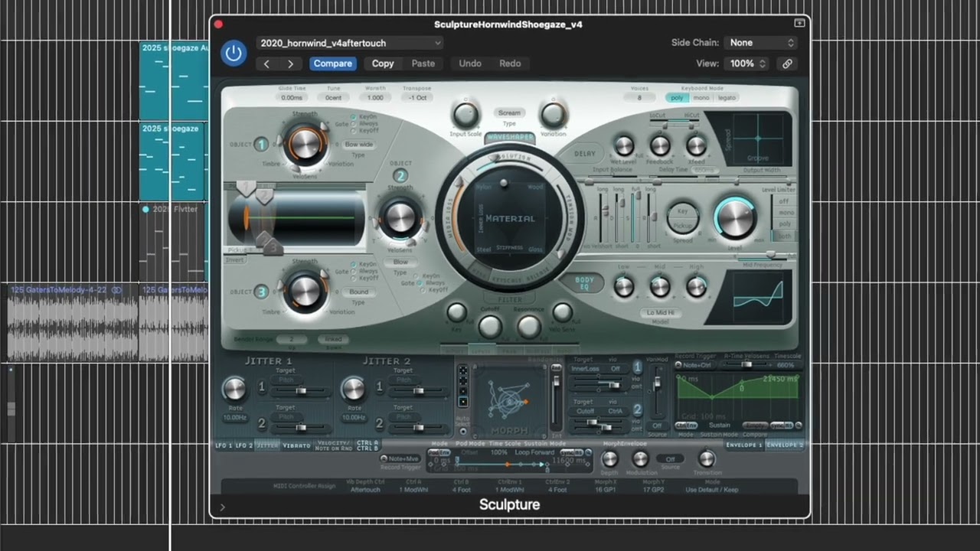
Task: Set Level Limiter to off
Action: click(784, 201)
